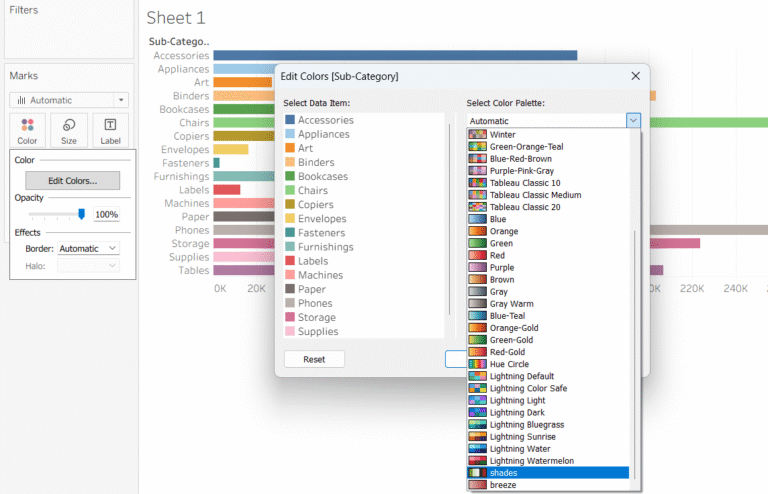Select shades from the palette list
Image resolution: width=768 pixels, height=494 pixels.
tap(504, 473)
